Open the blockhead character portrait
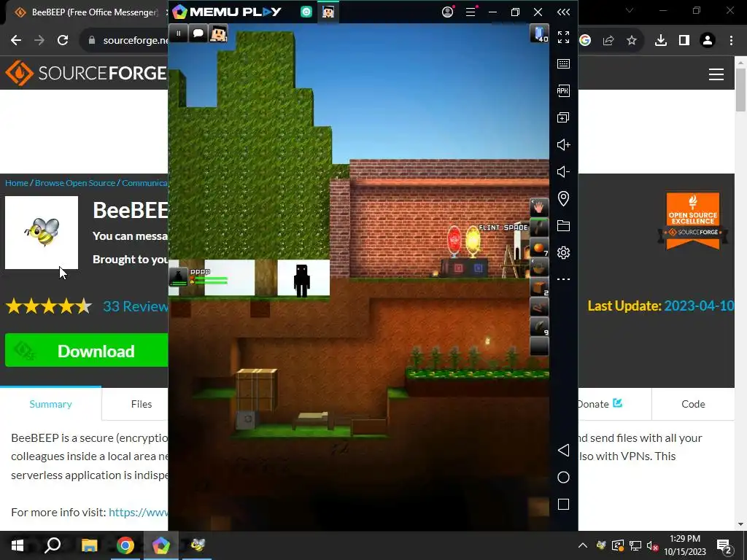The height and width of the screenshot is (560, 747). point(219,34)
